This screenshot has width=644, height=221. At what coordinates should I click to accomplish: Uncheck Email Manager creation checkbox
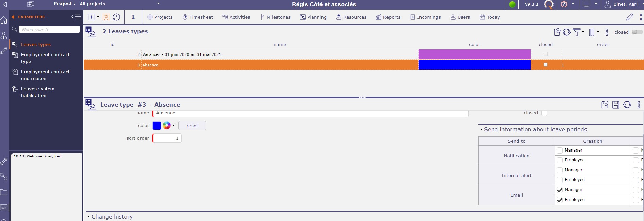tap(560, 190)
